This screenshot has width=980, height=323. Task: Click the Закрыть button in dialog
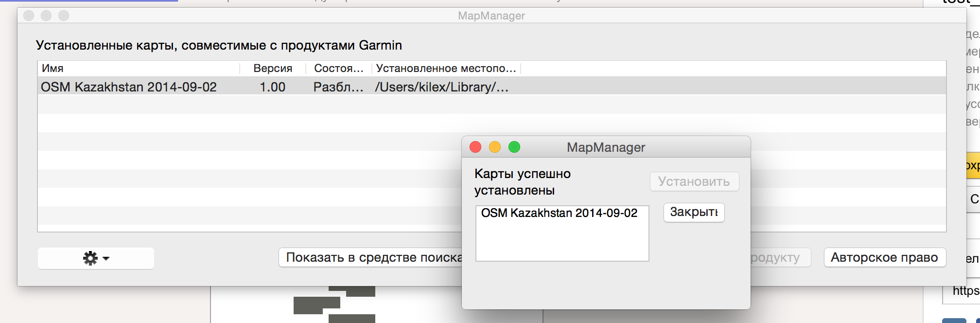694,212
